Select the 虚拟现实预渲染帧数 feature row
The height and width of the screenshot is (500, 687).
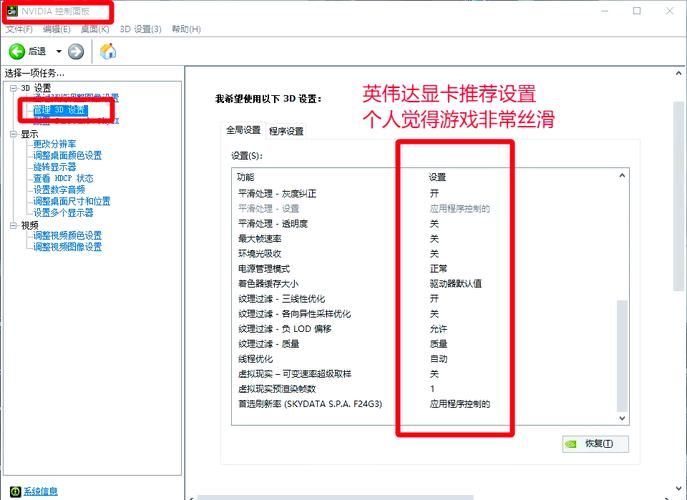coord(424,389)
